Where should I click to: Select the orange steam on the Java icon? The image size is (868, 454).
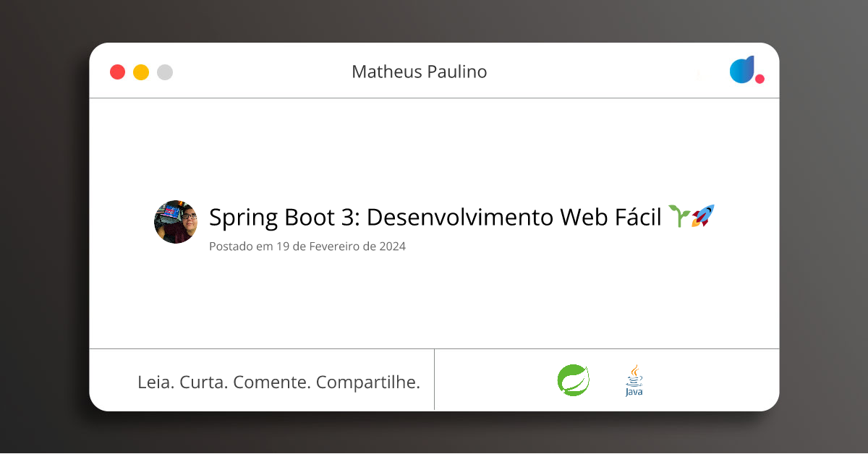(635, 369)
